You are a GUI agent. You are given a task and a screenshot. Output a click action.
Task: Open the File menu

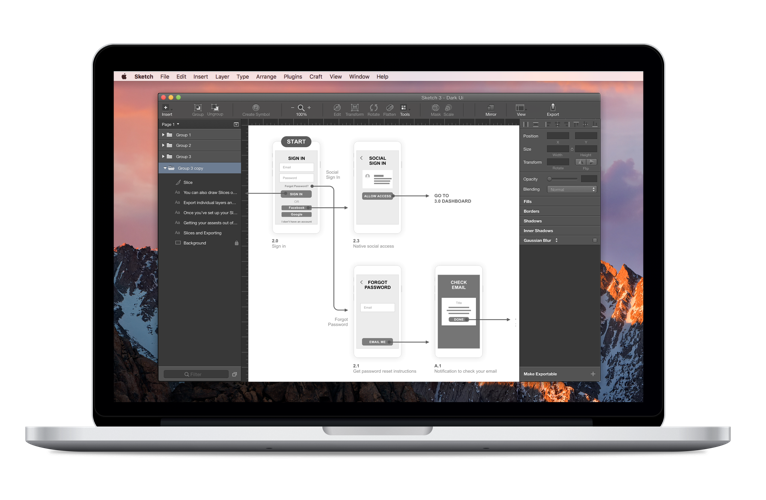[x=165, y=77]
